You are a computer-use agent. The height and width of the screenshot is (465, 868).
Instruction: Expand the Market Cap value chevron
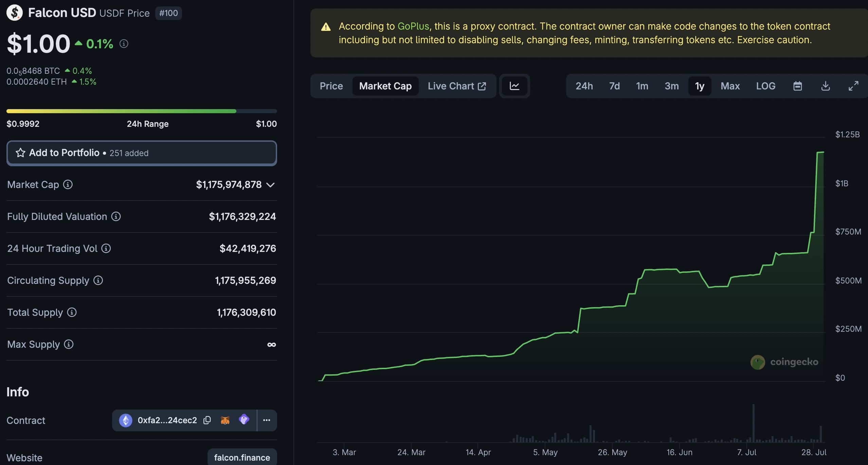coord(270,185)
